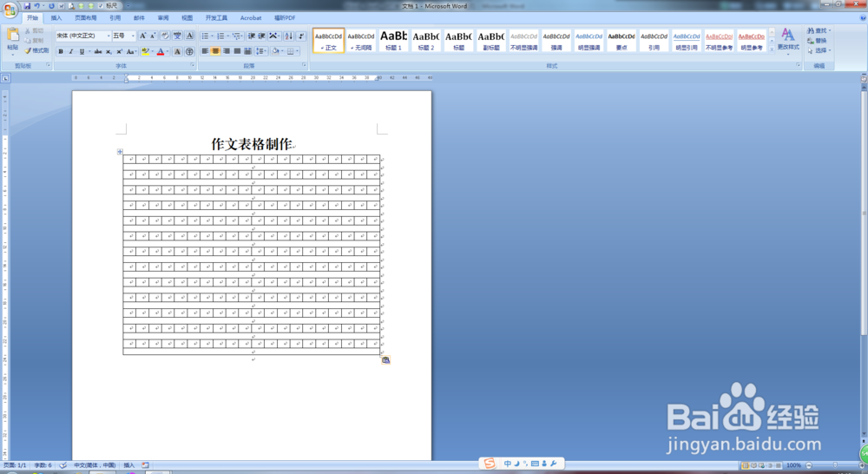Image resolution: width=868 pixels, height=474 pixels.
Task: Switch to the 插入 ribbon tab
Action: 56,17
